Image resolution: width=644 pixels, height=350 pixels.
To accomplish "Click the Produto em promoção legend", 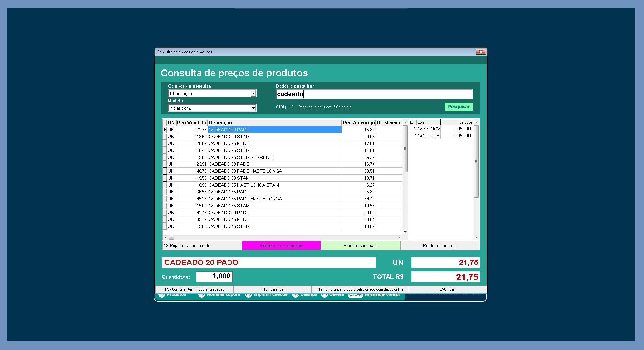I will point(281,245).
